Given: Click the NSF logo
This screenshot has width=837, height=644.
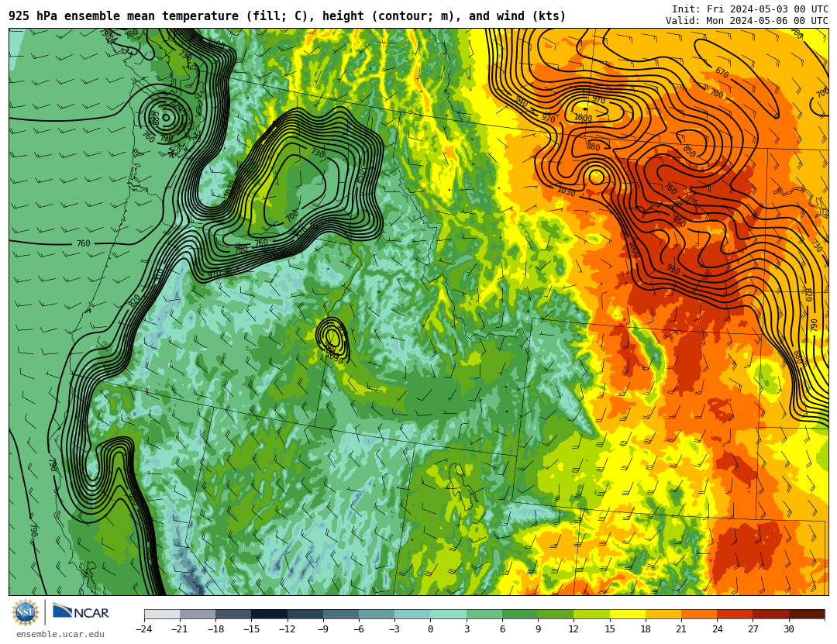Looking at the screenshot, I should pos(25,612).
